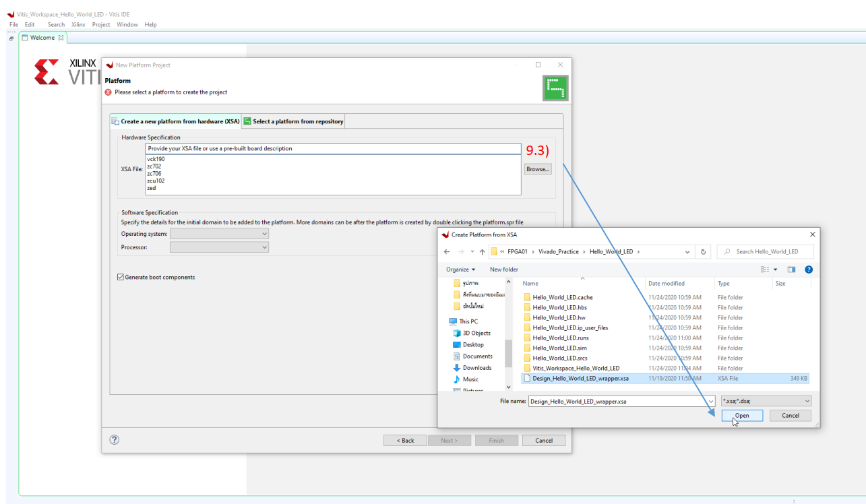Click New folder button
866x504 pixels.
coord(503,270)
